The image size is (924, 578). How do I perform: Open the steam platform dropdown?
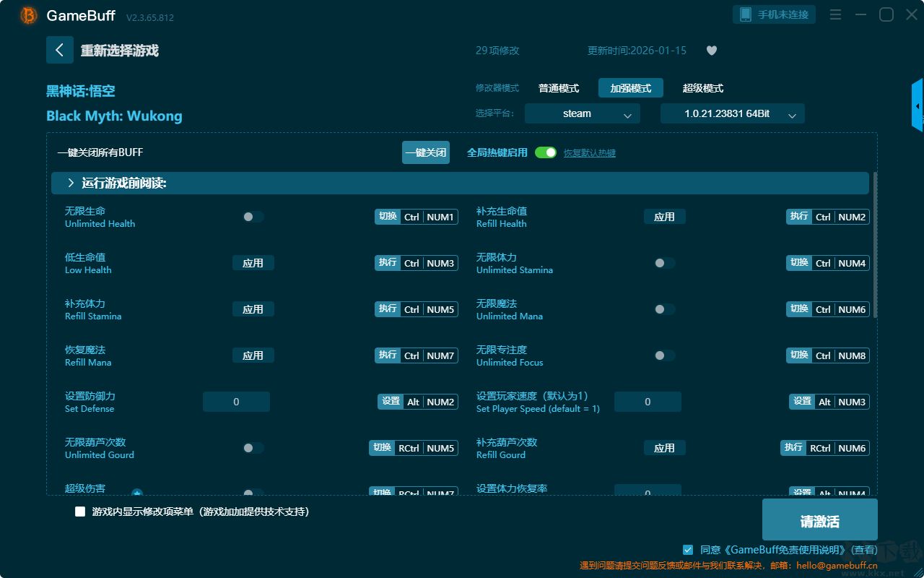click(x=583, y=113)
